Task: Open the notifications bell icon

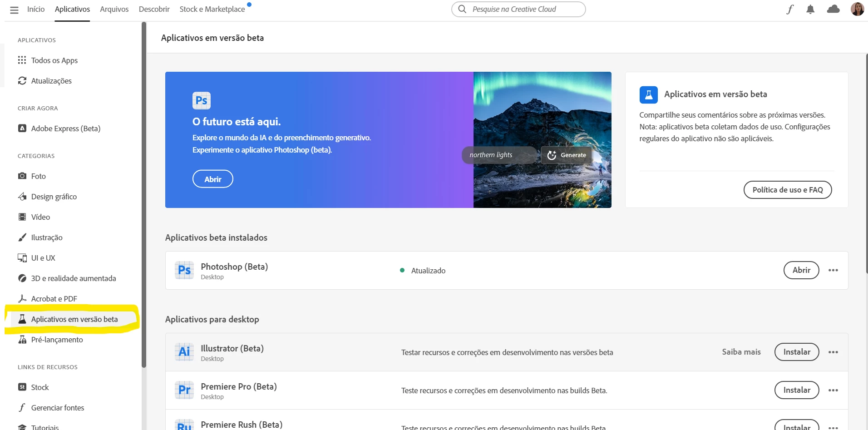Action: tap(810, 9)
